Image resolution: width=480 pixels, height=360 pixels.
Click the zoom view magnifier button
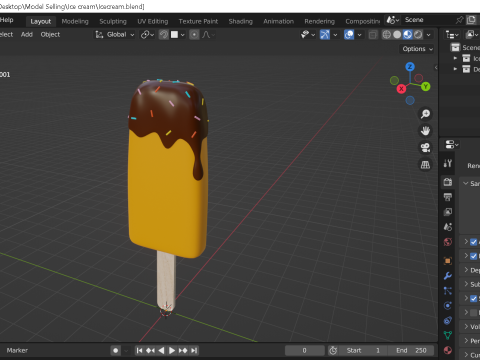pyautogui.click(x=425, y=114)
